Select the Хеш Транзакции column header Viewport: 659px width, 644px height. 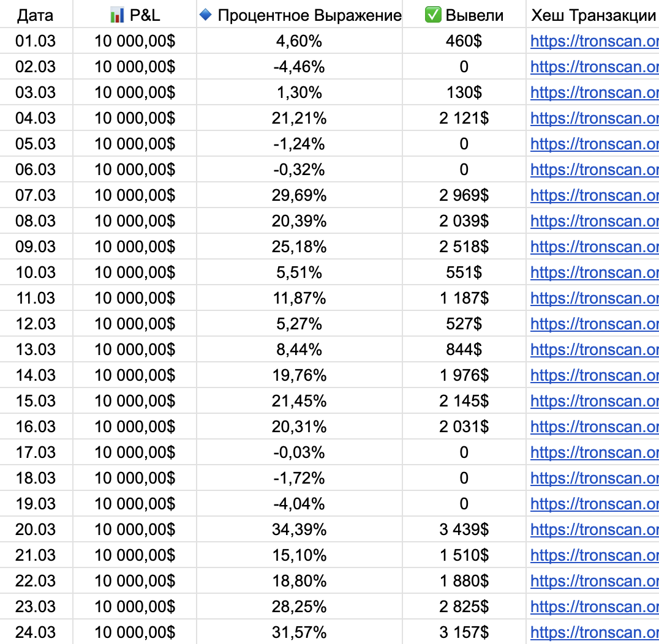pyautogui.click(x=593, y=15)
